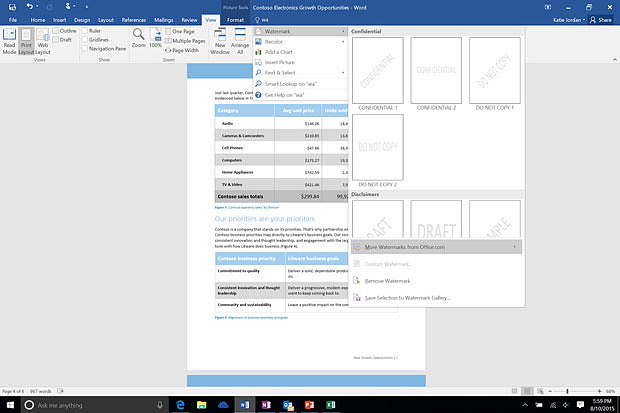Click the Share button

pyautogui.click(x=600, y=19)
